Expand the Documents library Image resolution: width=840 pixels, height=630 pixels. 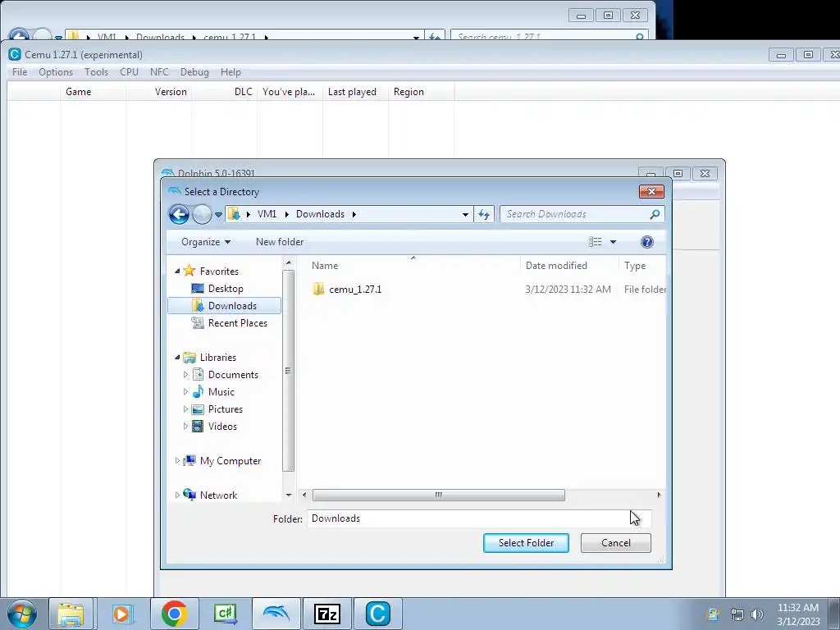coord(186,374)
